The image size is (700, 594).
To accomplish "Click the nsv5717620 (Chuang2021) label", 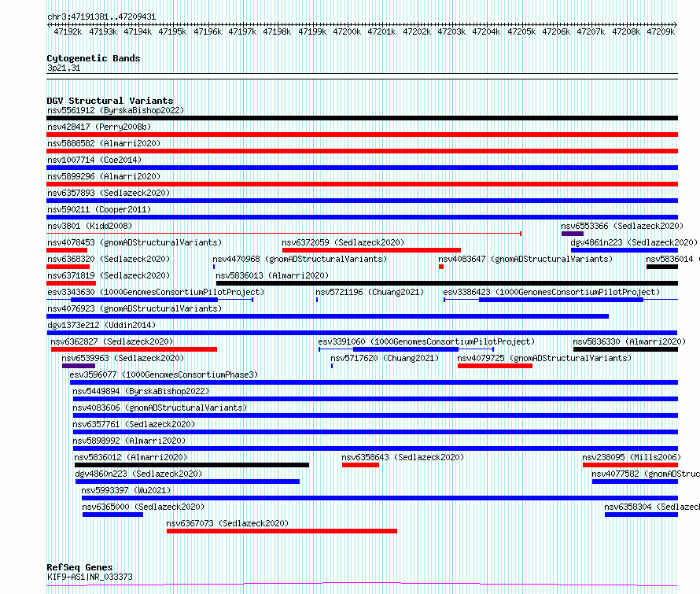I will point(385,358).
